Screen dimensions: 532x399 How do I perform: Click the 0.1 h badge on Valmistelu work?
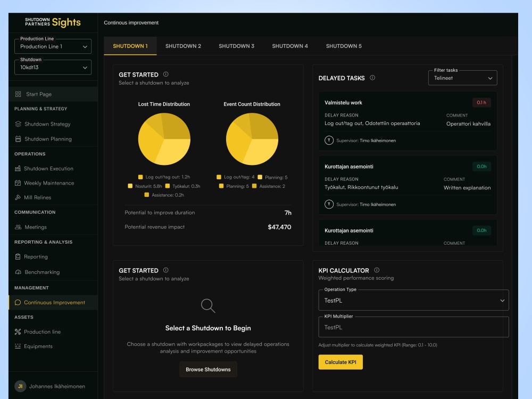[x=481, y=103]
